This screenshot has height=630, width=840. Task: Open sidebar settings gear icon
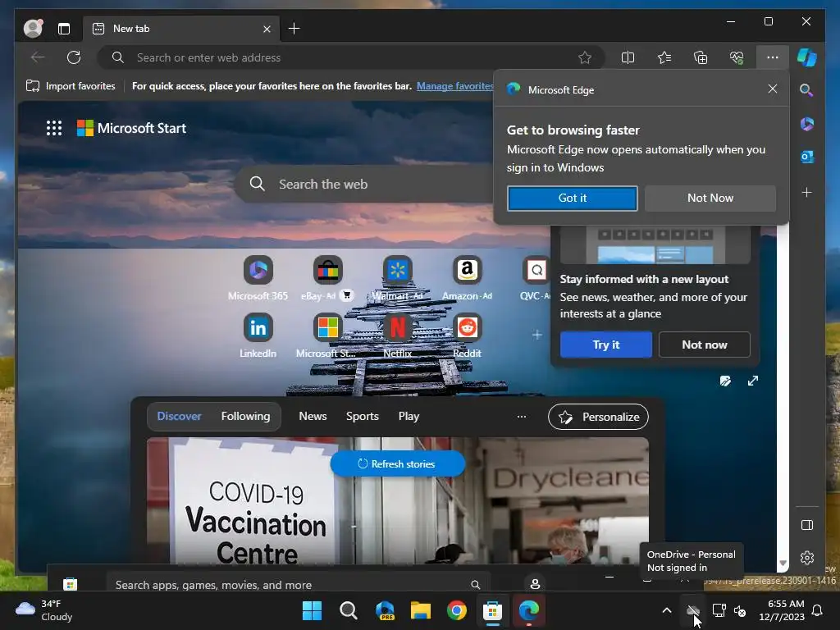(x=807, y=558)
